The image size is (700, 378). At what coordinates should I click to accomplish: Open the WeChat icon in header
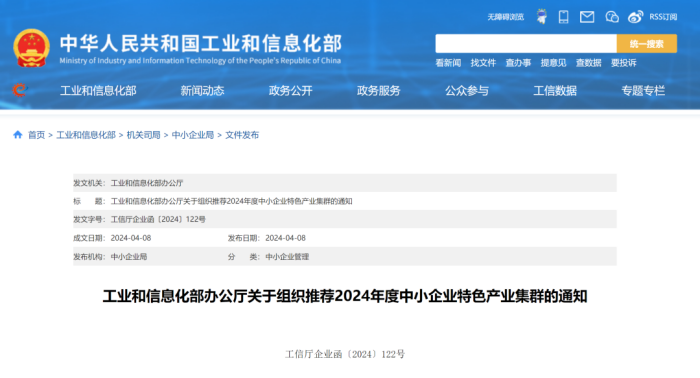(x=612, y=17)
